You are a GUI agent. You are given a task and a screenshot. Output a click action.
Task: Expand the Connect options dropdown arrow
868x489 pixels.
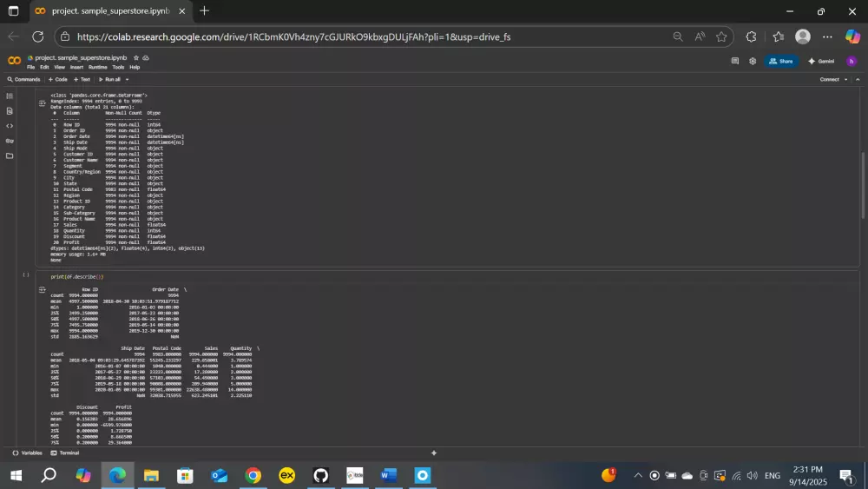(x=845, y=79)
